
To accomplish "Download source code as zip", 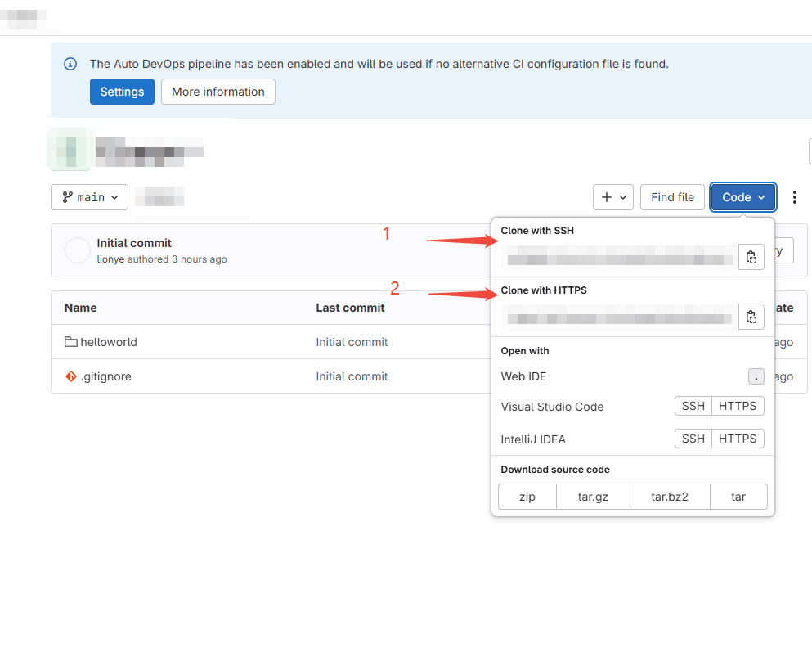I will (527, 497).
